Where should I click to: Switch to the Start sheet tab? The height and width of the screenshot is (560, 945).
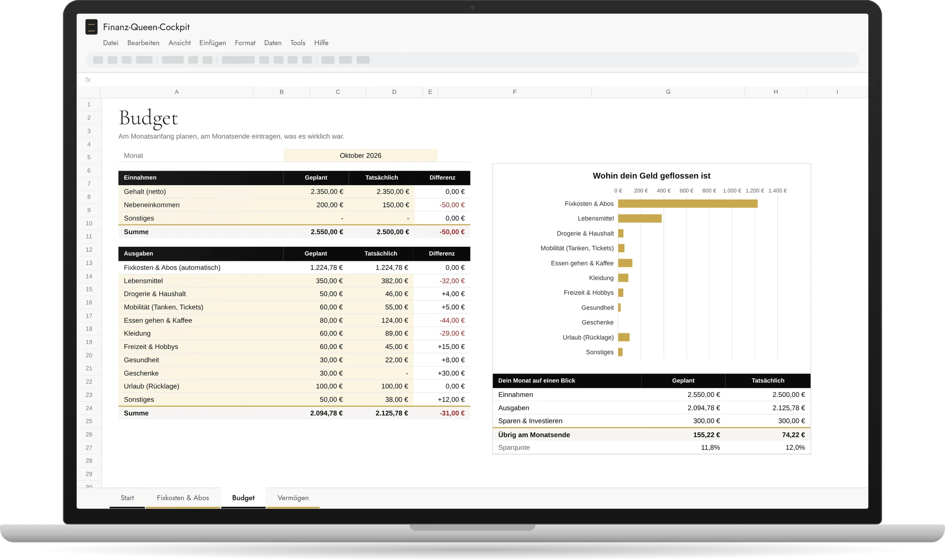[x=127, y=498]
